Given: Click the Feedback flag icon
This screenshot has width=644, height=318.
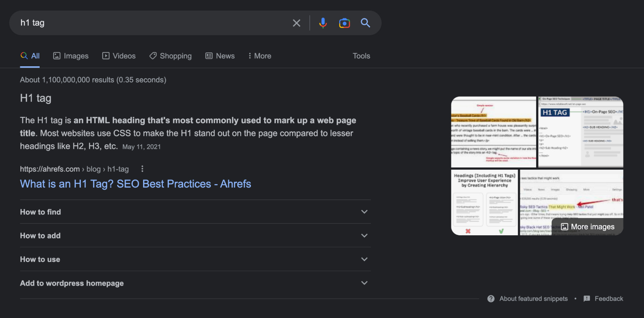Looking at the screenshot, I should [587, 299].
